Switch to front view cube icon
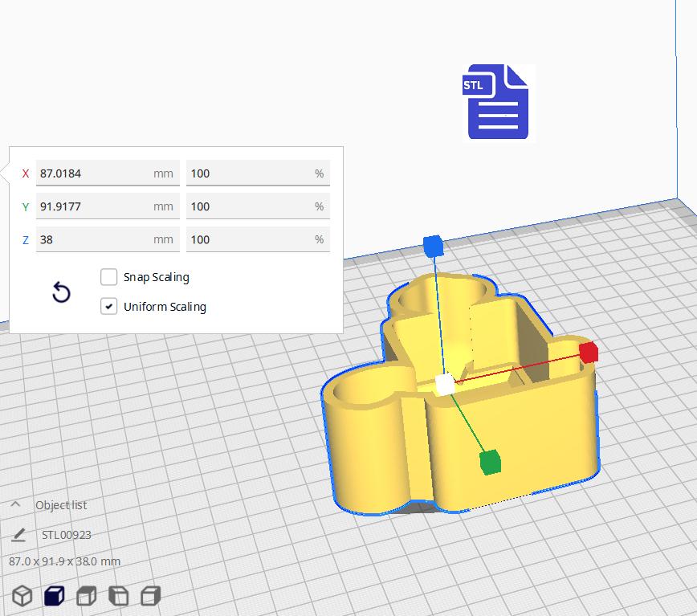This screenshot has height=616, width=697. 55,595
